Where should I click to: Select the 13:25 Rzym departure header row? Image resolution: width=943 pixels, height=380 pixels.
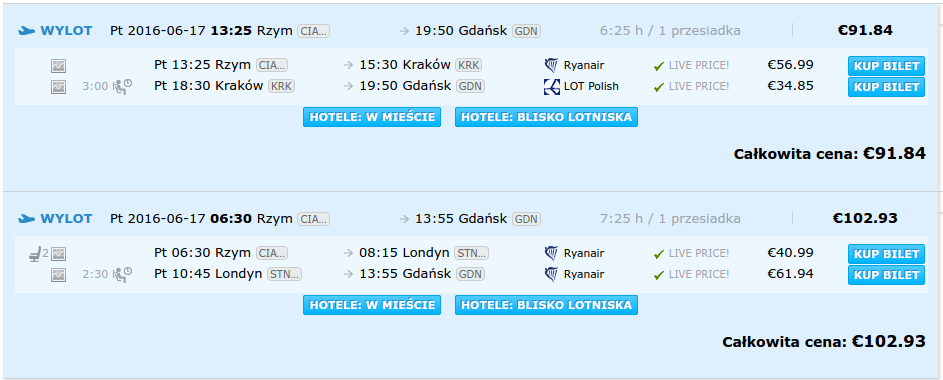click(469, 31)
